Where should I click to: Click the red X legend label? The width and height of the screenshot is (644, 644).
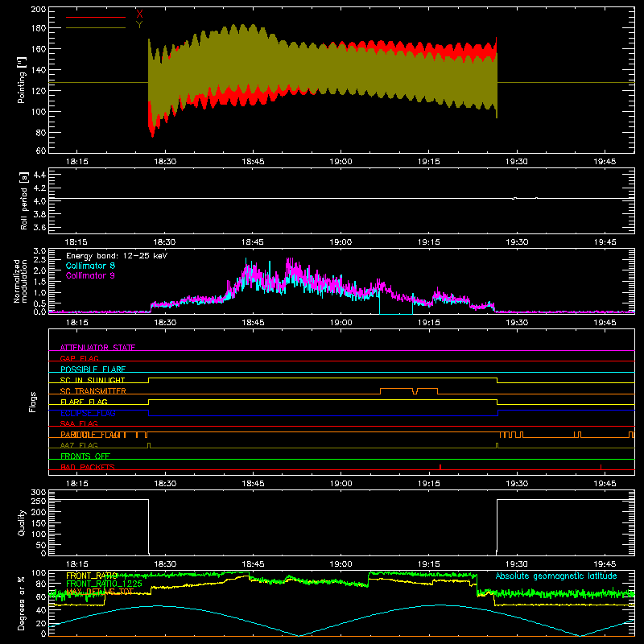coord(139,14)
